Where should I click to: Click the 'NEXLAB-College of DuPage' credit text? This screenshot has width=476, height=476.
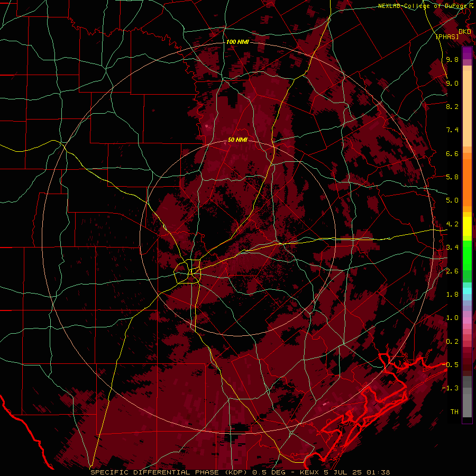(423, 6)
